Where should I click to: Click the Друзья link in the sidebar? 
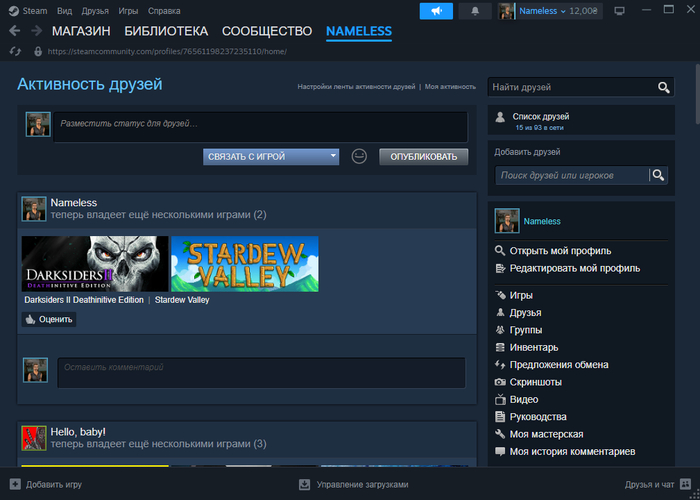(525, 312)
